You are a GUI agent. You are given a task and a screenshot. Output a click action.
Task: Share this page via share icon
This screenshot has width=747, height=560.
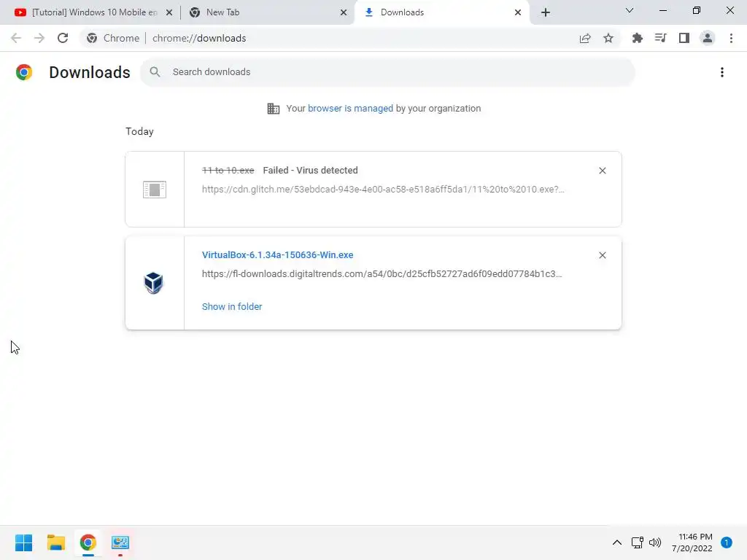pos(585,38)
